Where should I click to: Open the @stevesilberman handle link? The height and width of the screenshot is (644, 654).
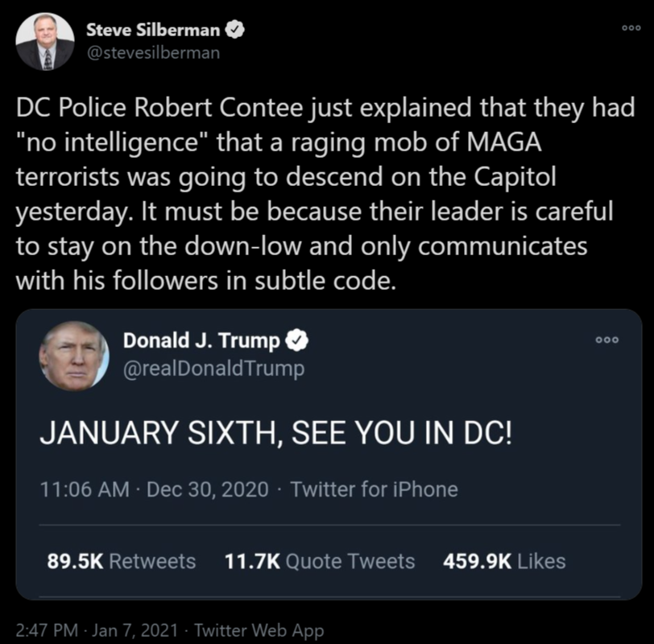point(153,53)
